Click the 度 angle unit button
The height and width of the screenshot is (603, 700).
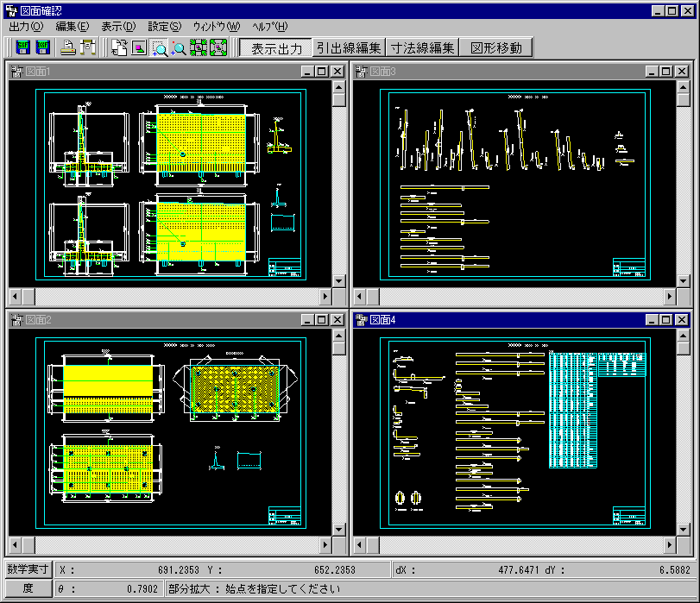[x=28, y=588]
